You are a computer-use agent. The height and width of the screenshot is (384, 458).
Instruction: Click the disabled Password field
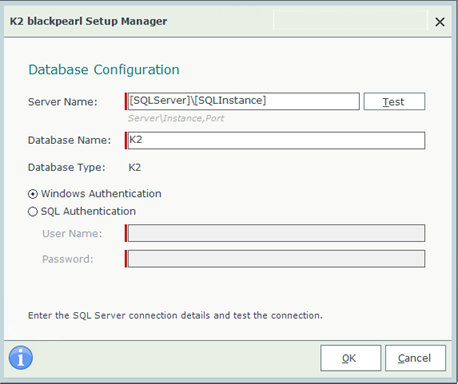(276, 259)
